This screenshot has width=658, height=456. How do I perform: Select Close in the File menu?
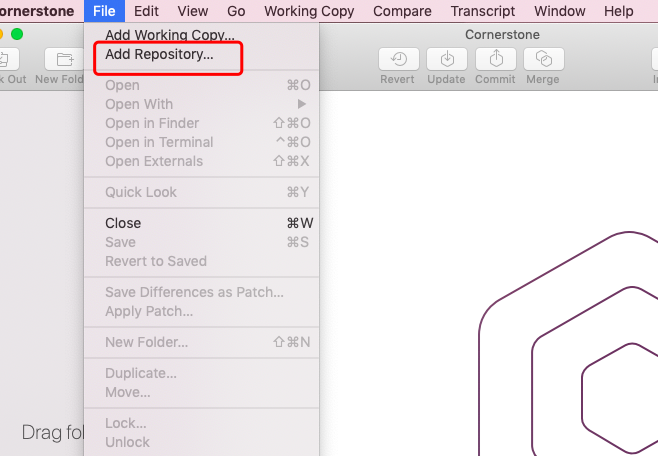[x=201, y=223]
